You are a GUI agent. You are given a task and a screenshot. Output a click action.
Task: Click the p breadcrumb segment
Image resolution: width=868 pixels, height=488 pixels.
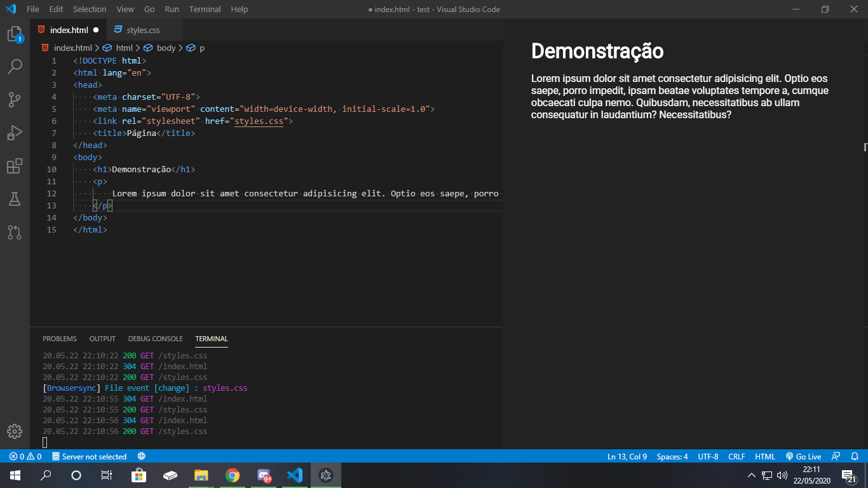click(201, 48)
